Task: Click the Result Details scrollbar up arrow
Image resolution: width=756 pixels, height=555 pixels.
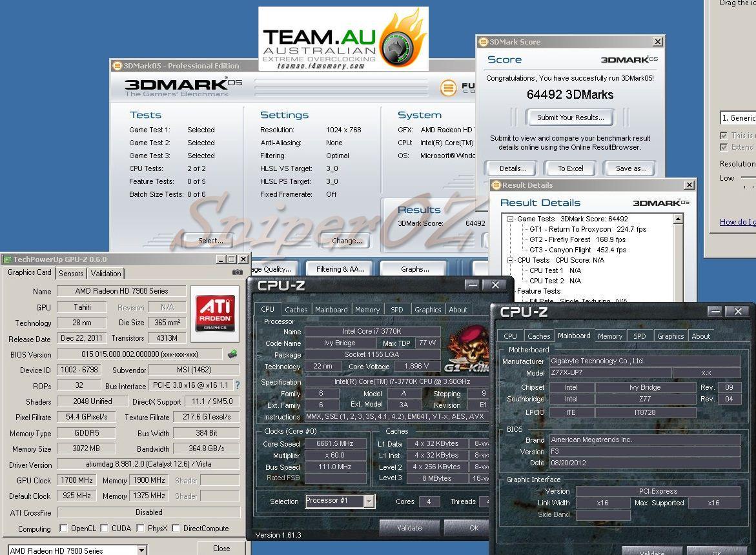Action: click(x=679, y=219)
